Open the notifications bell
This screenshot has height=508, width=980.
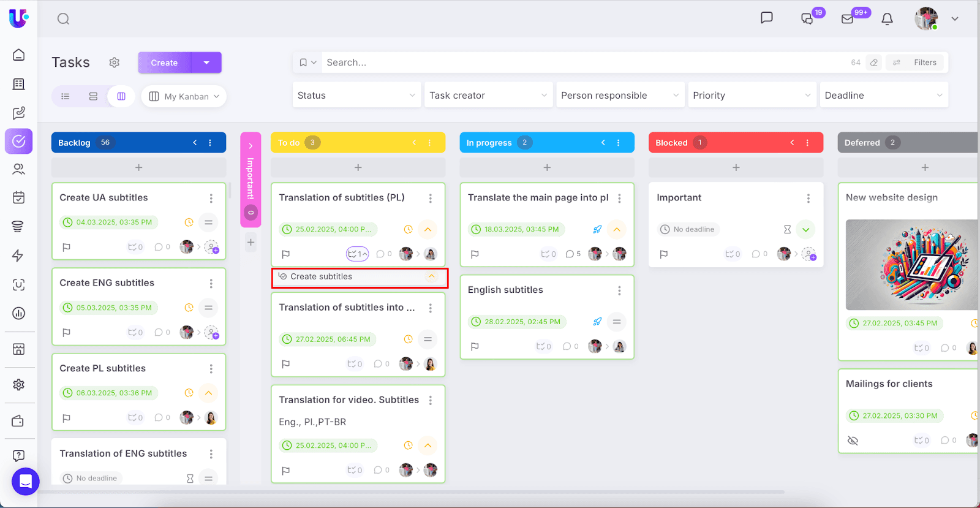pos(887,19)
